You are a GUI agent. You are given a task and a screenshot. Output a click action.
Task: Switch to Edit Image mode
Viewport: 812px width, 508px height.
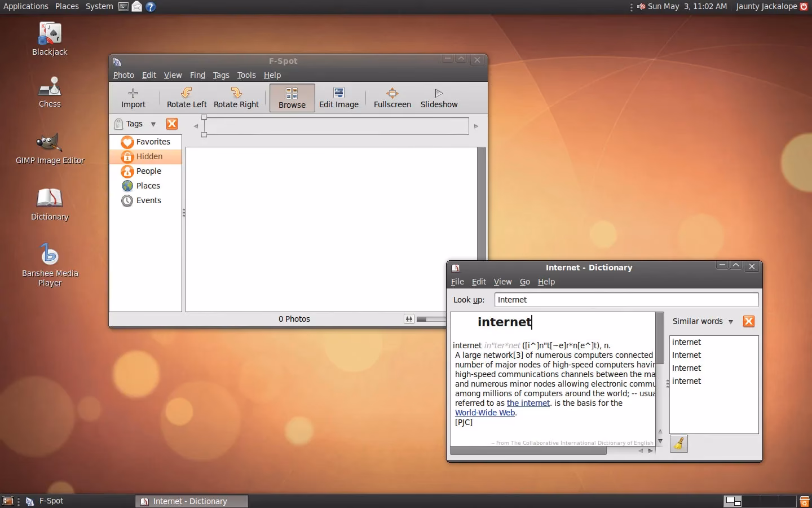coord(338,98)
